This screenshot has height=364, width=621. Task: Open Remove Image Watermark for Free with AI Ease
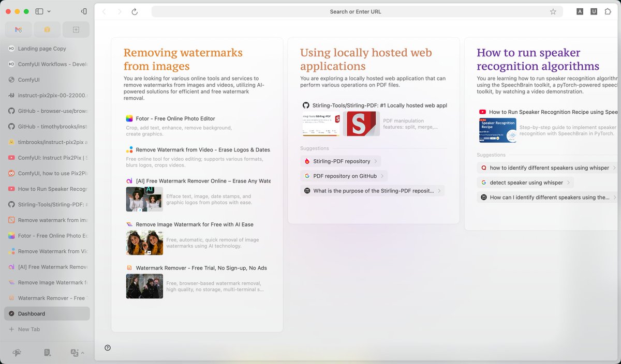195,224
